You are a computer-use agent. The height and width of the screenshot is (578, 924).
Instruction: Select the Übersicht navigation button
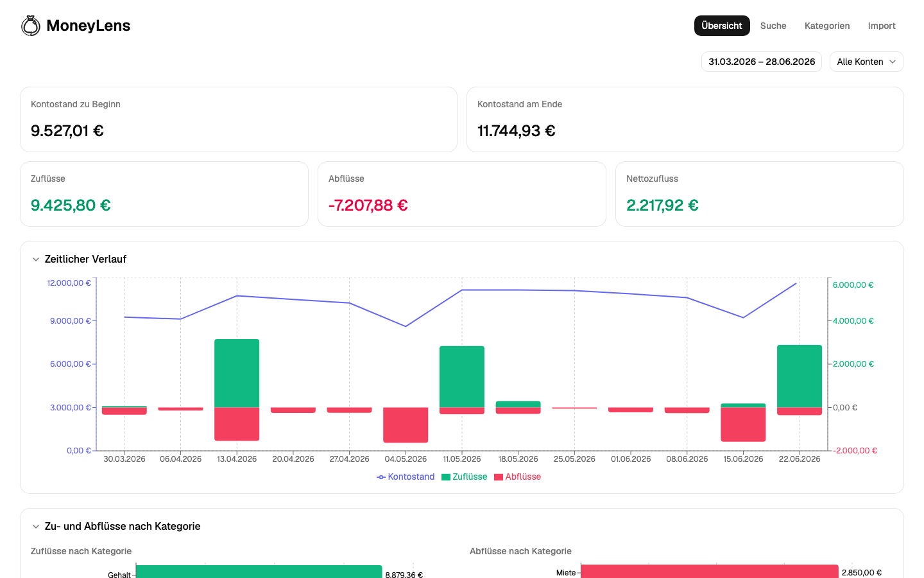point(722,26)
